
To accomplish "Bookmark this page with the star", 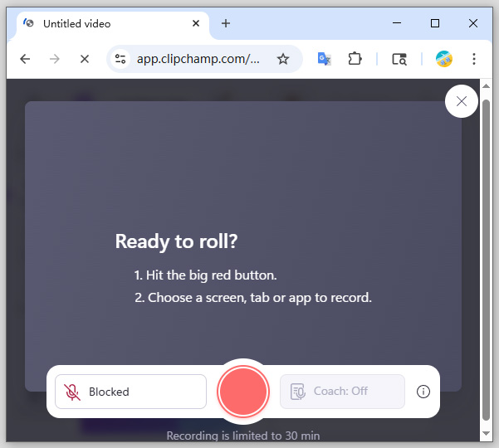I will (x=283, y=59).
